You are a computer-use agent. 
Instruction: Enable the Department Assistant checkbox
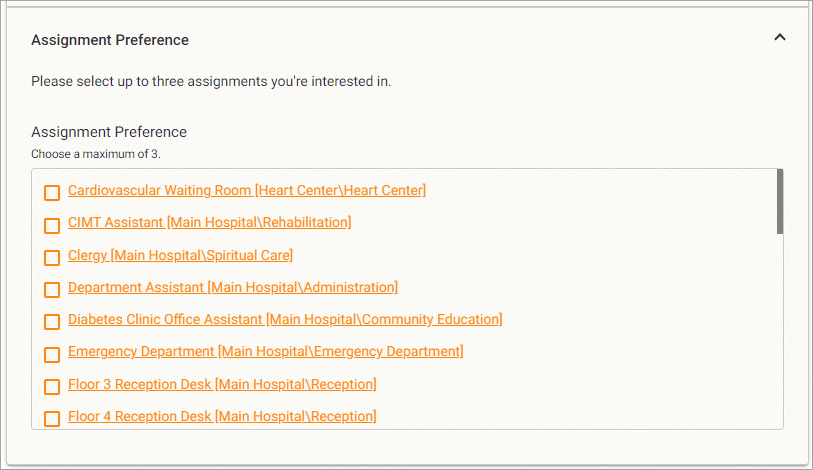coord(52,290)
